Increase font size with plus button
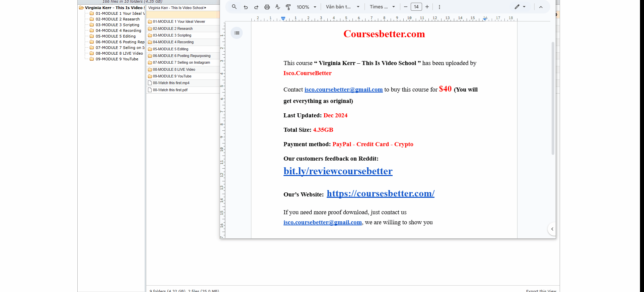The image size is (644, 292). [427, 7]
